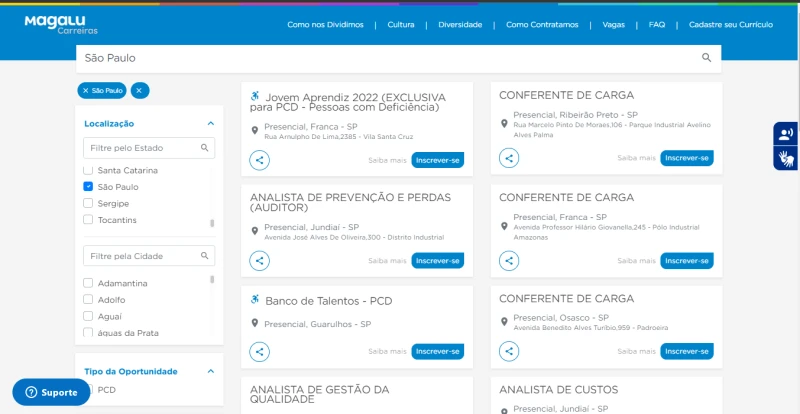Open the Diversidade menu item
Screen dimensions: 800x414
tap(460, 25)
